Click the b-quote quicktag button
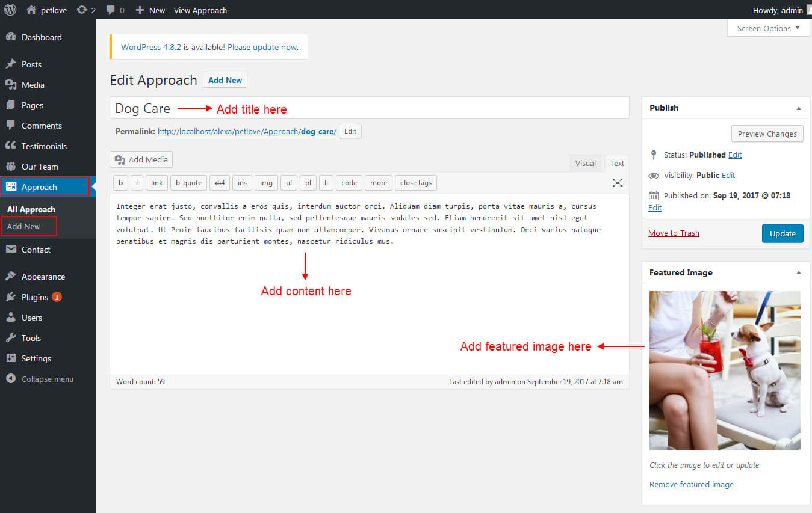This screenshot has width=812, height=513. coord(188,183)
